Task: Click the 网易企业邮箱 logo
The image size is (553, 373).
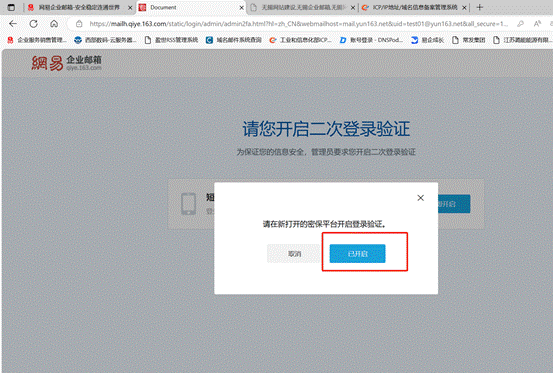Action: (x=66, y=63)
